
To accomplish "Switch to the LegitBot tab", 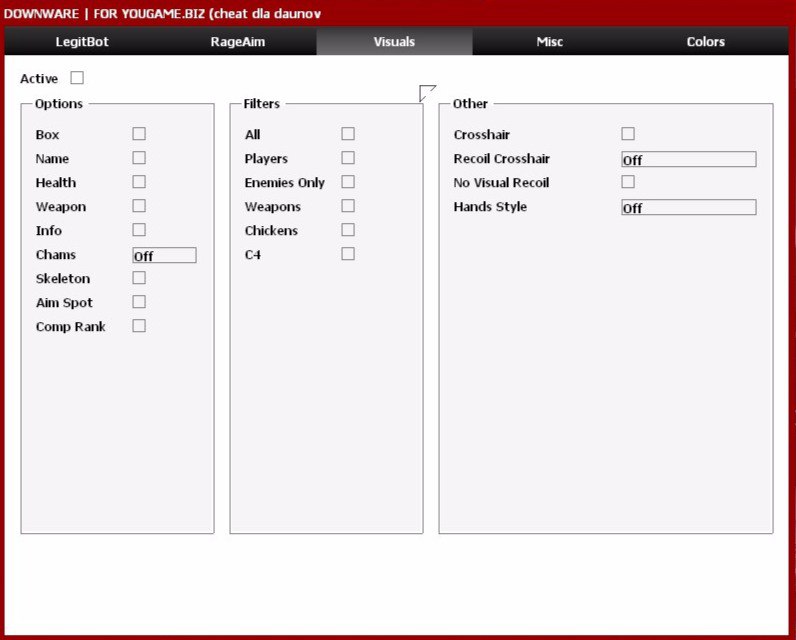I will point(82,42).
